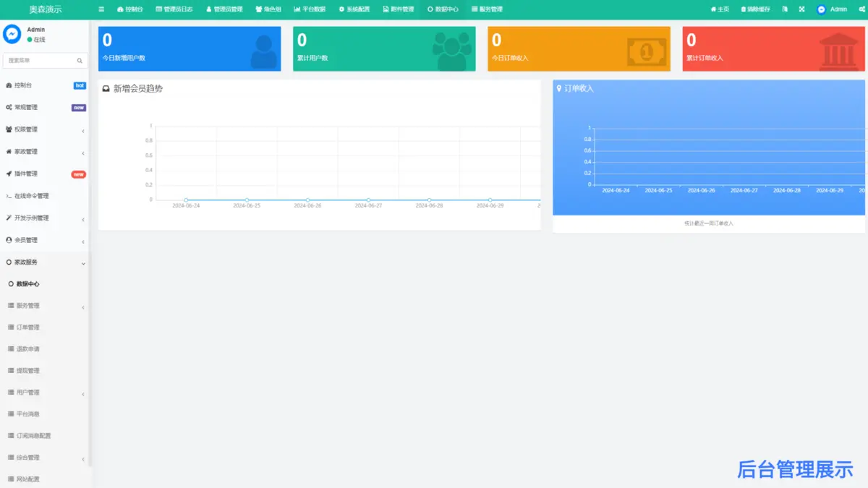Image resolution: width=868 pixels, height=488 pixels.
Task: Expand the 会员管理 sidebar menu
Action: coord(43,240)
